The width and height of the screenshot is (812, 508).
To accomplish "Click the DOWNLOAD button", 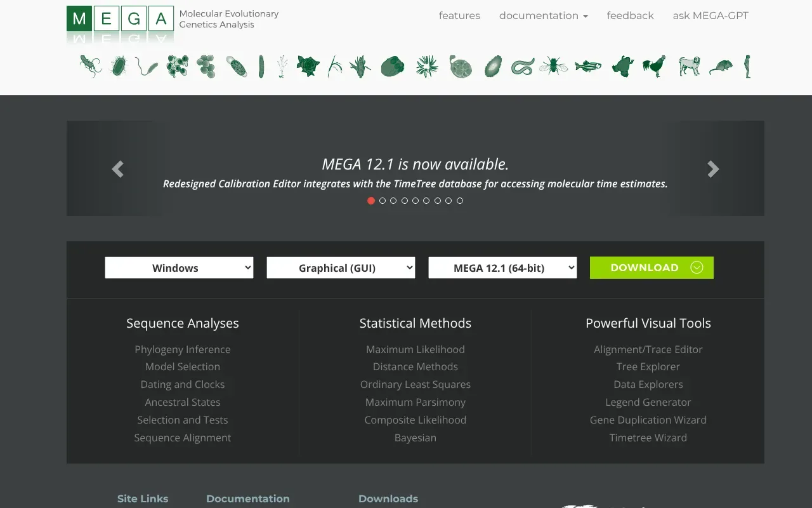I will pos(651,267).
